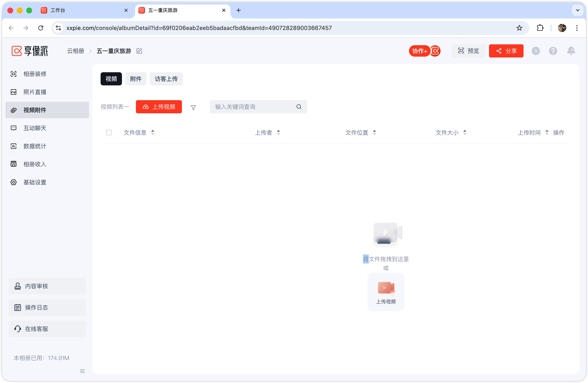Click the 视频附件 paperclip icon
Screen dimensions: 588x383
14,110
